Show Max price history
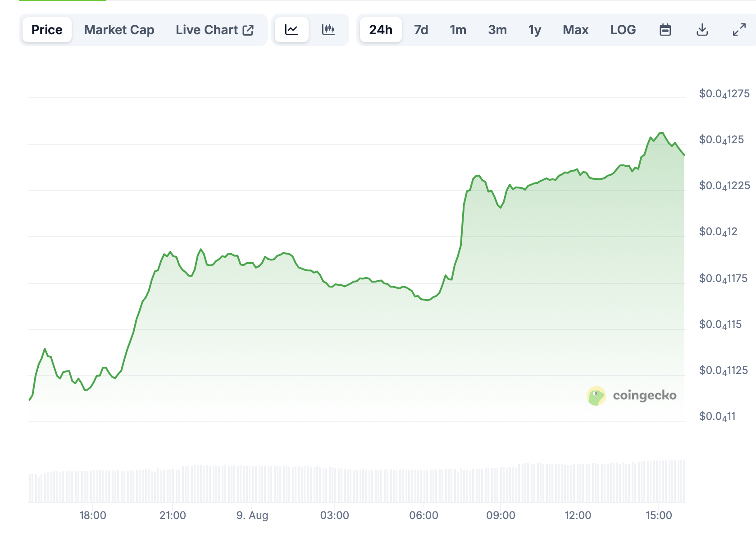The width and height of the screenshot is (756, 538). click(x=575, y=30)
